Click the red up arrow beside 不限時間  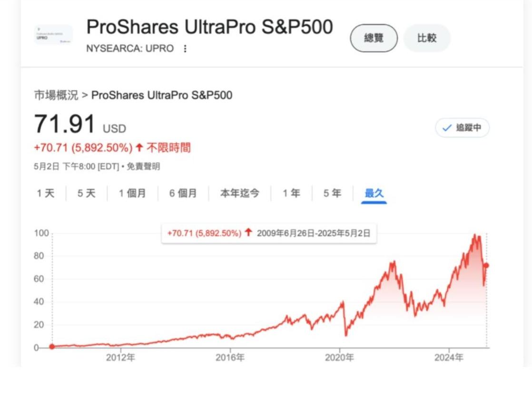click(139, 148)
